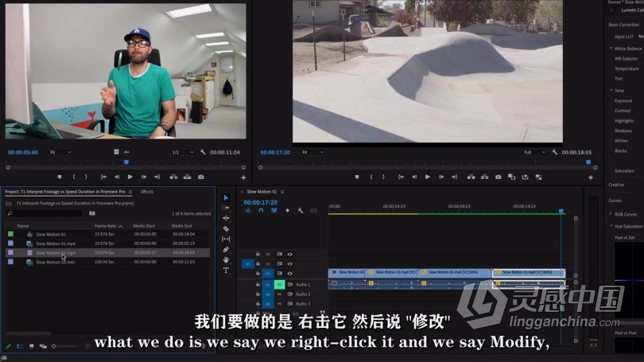Open Source monitor button editor plus
The width and height of the screenshot is (644, 362).
[243, 177]
